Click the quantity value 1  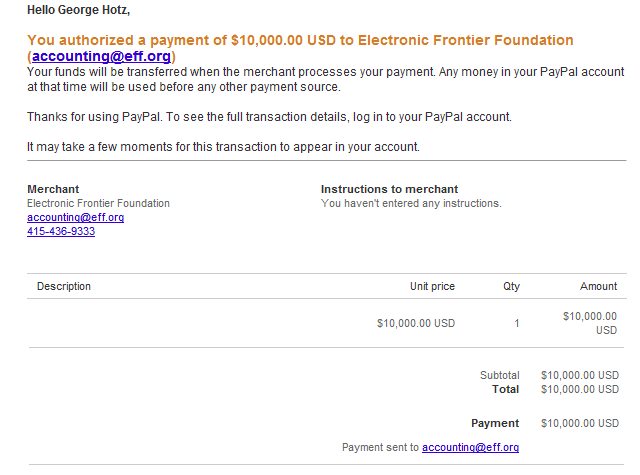(x=517, y=324)
